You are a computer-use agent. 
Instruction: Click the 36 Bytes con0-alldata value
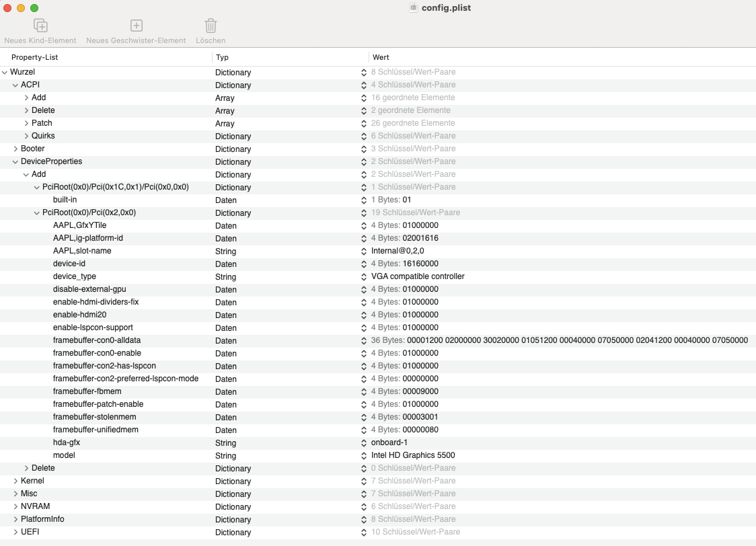560,340
